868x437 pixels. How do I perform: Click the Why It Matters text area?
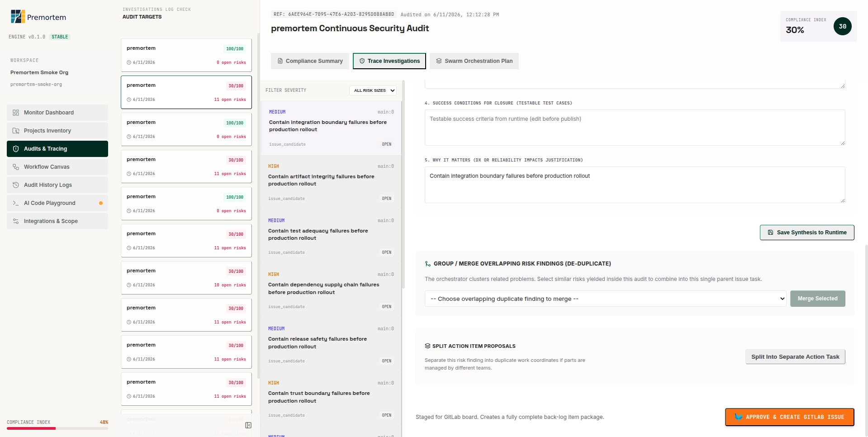click(635, 185)
